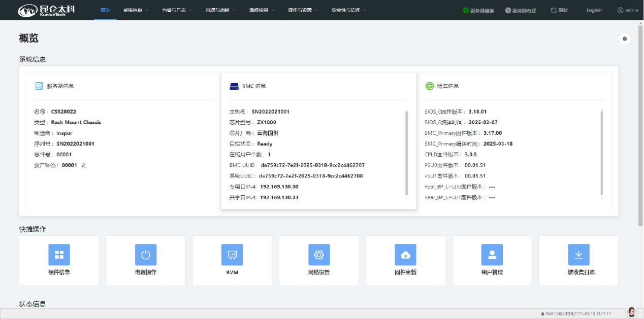Image resolution: width=644 pixels, height=319 pixels.
Task: Click the shared port IPv4 192.169.130.33
Action: [279, 197]
